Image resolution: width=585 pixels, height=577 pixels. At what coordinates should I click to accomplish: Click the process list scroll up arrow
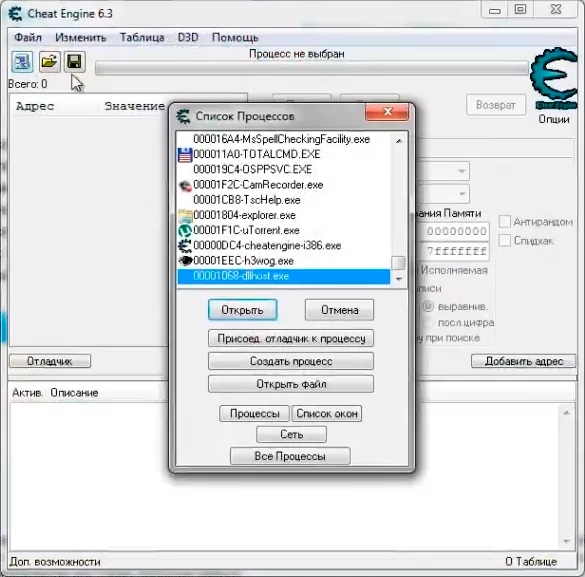coord(398,141)
